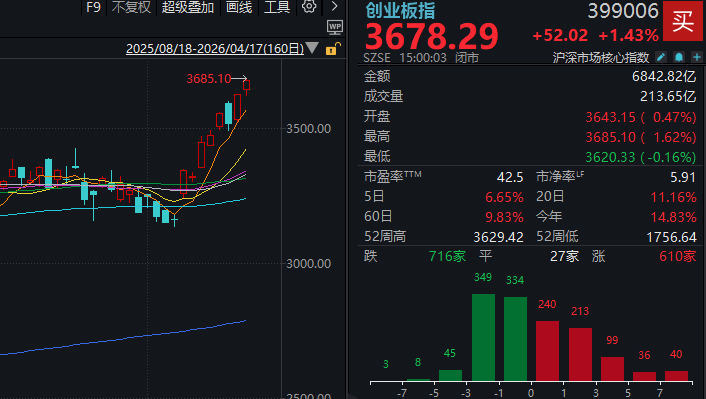Click the 今年 return 14.83%
This screenshot has height=399, width=706.
673,217
